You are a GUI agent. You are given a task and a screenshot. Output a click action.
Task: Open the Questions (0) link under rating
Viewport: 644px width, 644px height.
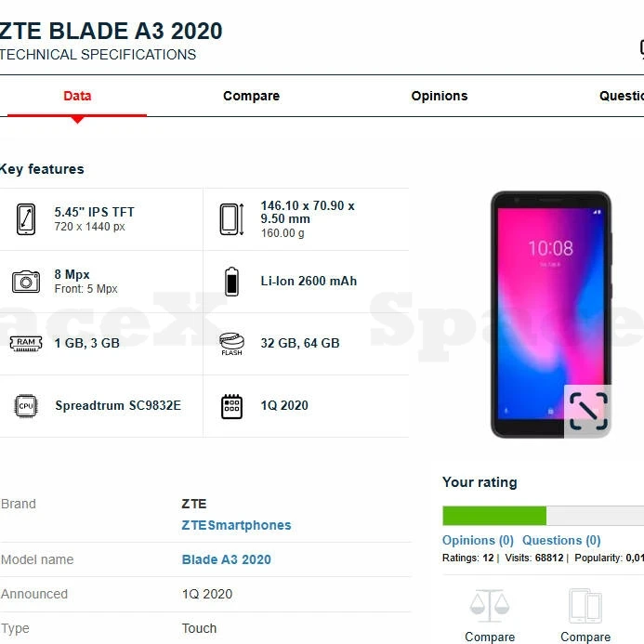(x=561, y=540)
